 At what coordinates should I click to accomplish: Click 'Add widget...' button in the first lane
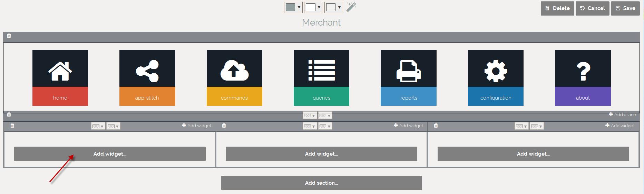(x=110, y=154)
